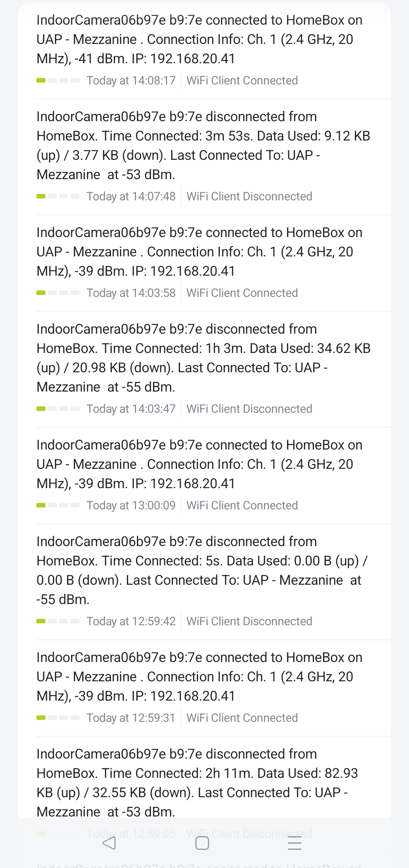Tap signal indicator beside 14:03:58 timestamp
Image resolution: width=409 pixels, height=868 pixels.
58,293
